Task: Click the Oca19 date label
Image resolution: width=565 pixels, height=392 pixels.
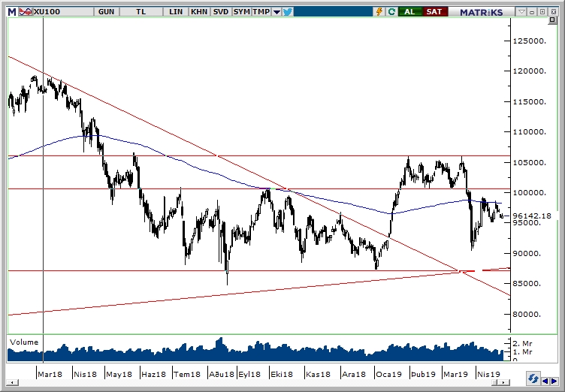Action: (388, 374)
